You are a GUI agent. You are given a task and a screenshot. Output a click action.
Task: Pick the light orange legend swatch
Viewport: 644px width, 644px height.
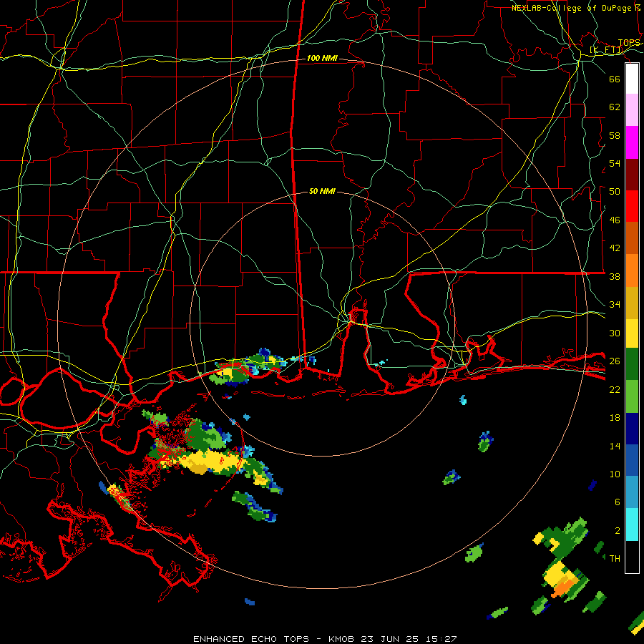click(632, 270)
